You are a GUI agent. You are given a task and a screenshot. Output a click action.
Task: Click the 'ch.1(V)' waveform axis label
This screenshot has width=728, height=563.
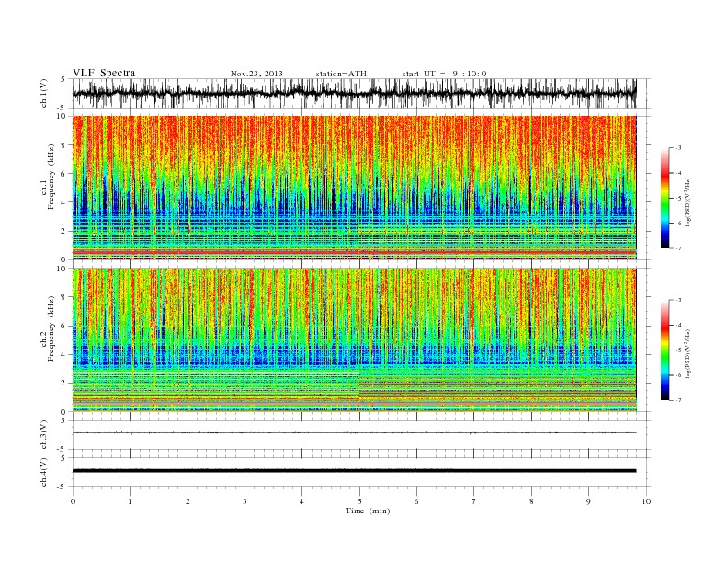[44, 93]
